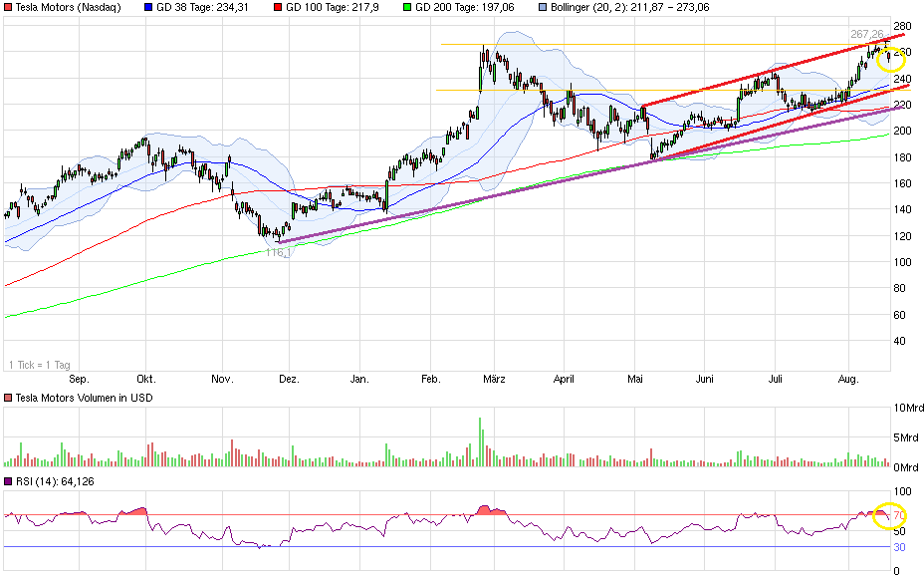This screenshot has width=924, height=578.
Task: Click the 40 price axis value
Action: (x=900, y=341)
